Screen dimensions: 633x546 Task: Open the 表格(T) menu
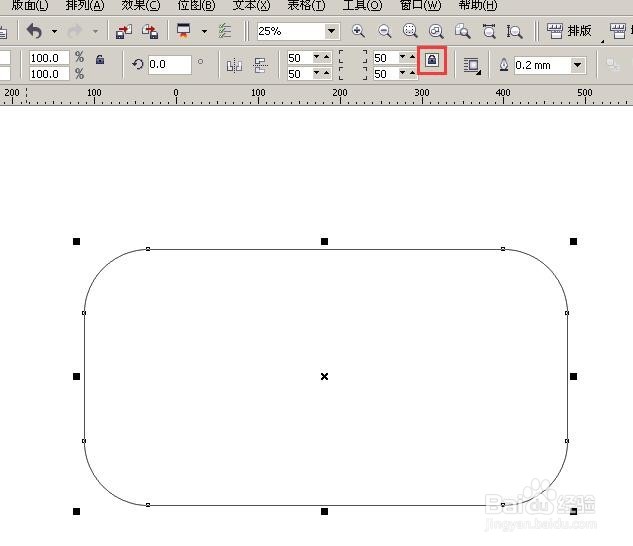[x=306, y=6]
